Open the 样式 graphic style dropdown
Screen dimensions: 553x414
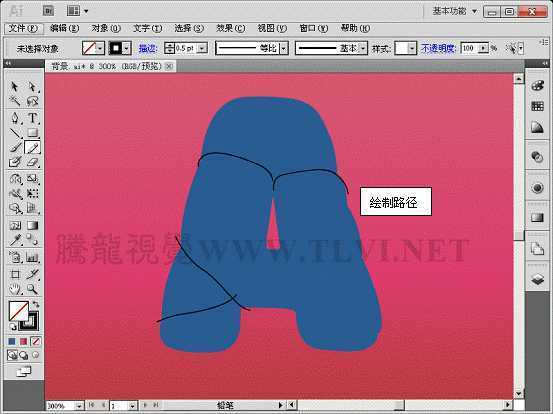point(412,48)
